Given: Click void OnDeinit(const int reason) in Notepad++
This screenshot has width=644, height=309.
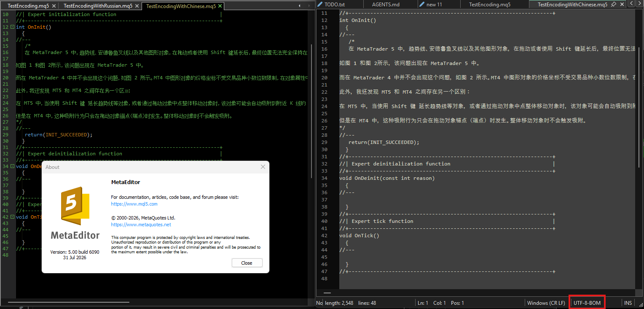Looking at the screenshot, I should click(x=387, y=178).
